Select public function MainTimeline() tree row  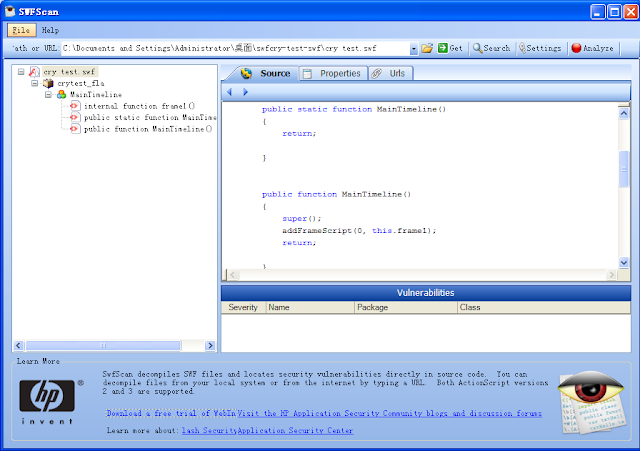point(148,129)
